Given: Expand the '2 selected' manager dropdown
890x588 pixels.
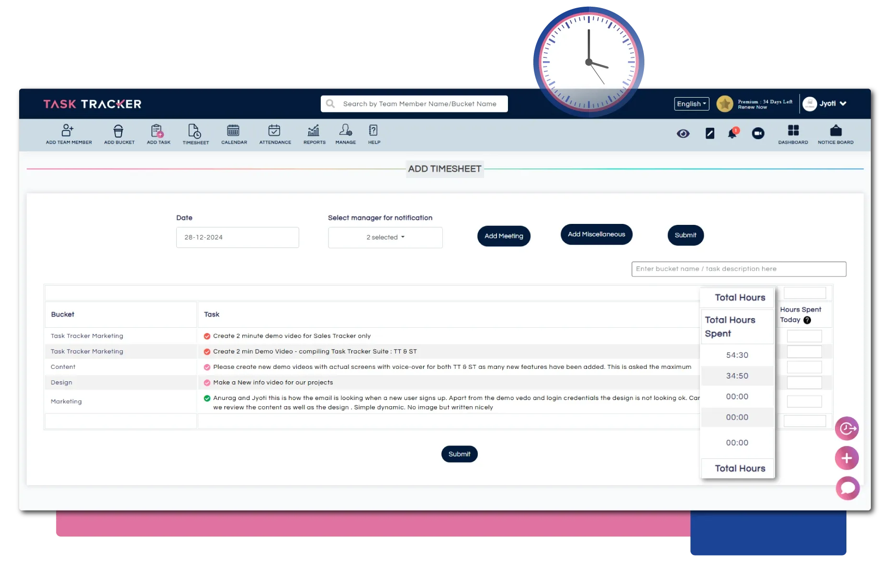Looking at the screenshot, I should tap(385, 238).
